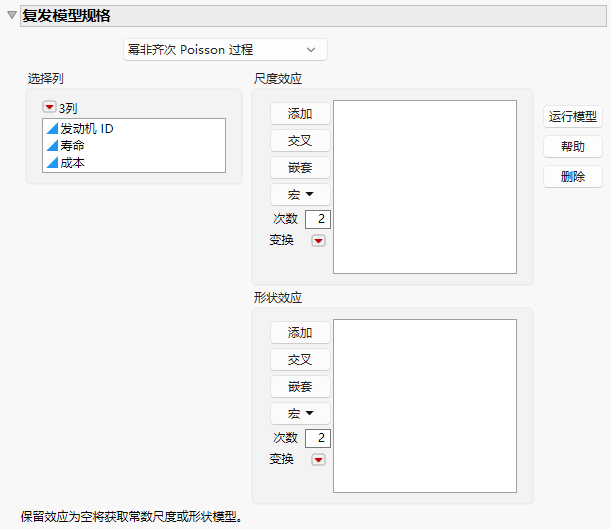Click the 复发模型规格 title bar
The width and height of the screenshot is (611, 529).
tap(313, 16)
